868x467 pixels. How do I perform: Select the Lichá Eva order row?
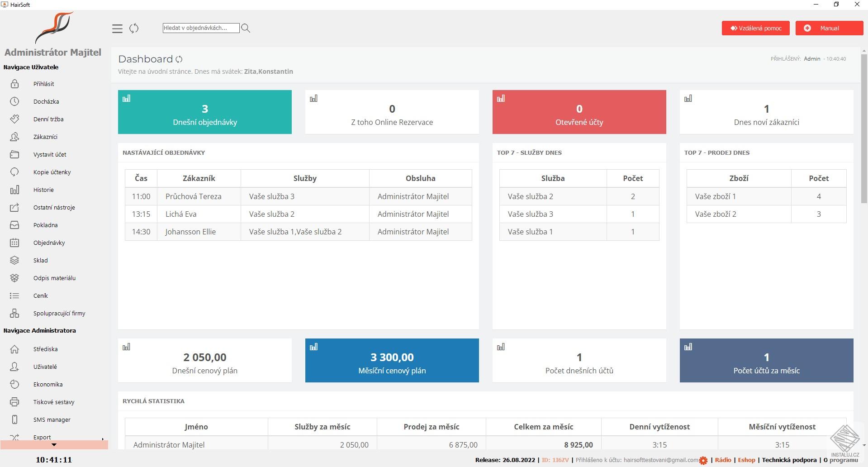point(299,214)
